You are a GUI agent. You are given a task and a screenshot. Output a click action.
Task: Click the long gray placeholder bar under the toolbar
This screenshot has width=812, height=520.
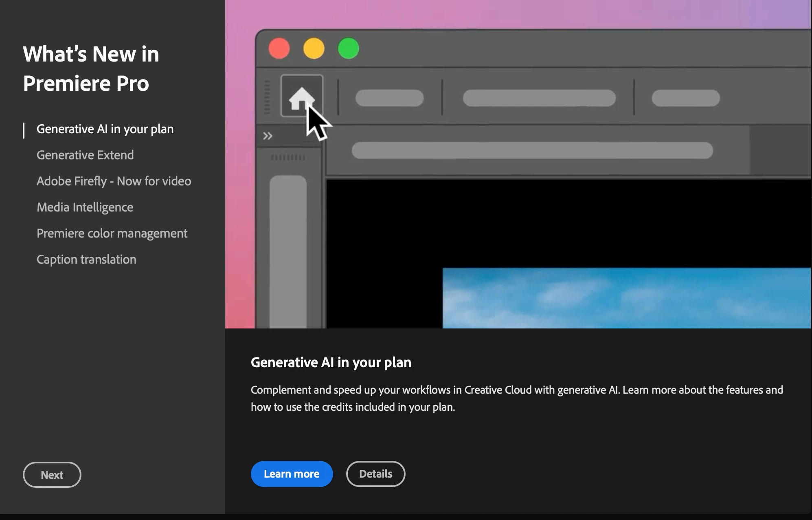(x=532, y=150)
